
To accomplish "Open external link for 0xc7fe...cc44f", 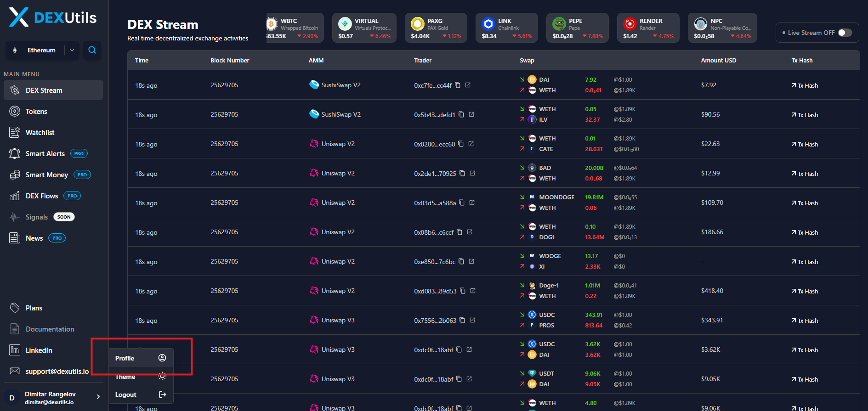I will point(468,85).
